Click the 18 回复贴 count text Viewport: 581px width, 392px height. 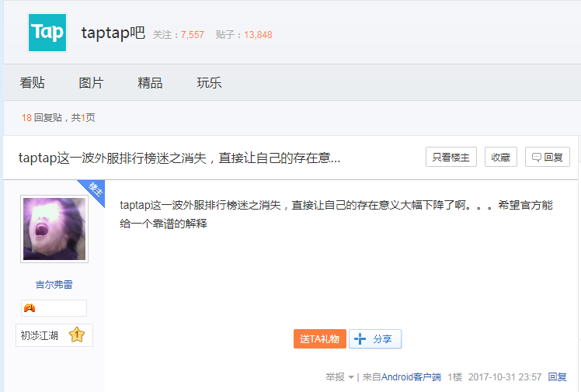tap(41, 118)
